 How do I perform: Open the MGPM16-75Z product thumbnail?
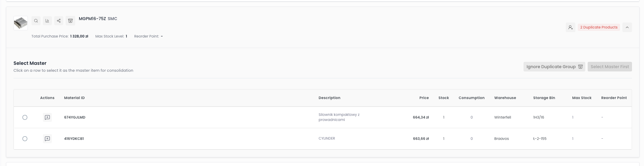click(x=21, y=23)
